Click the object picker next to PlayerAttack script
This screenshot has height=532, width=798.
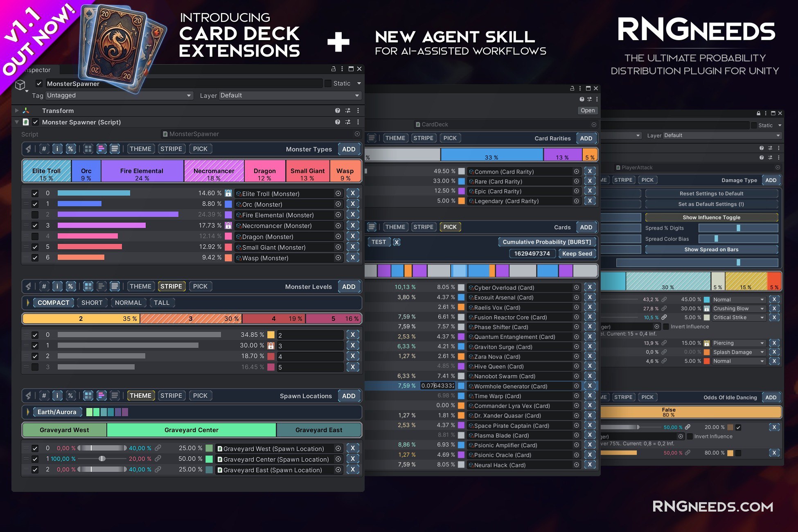click(x=778, y=167)
